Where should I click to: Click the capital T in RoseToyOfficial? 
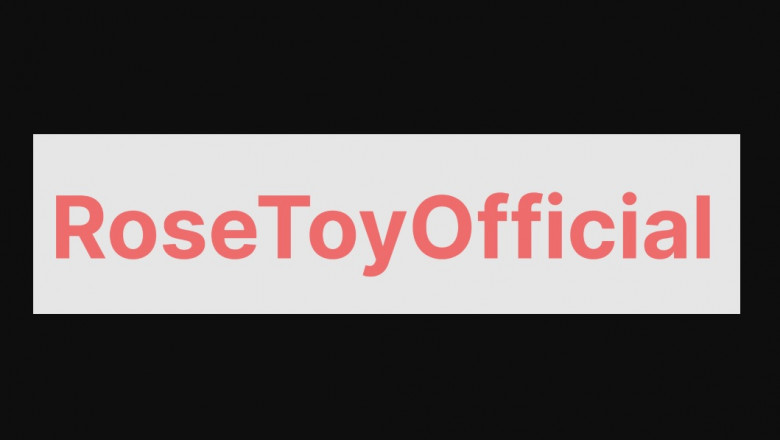(284, 227)
